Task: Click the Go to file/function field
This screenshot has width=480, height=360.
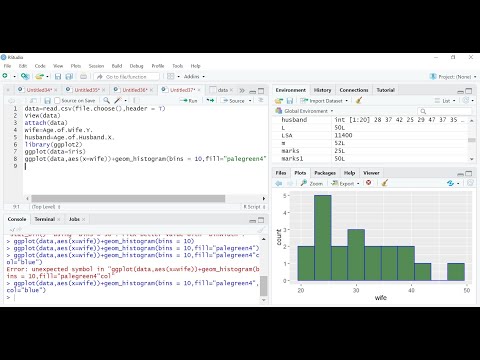Action: [127, 76]
